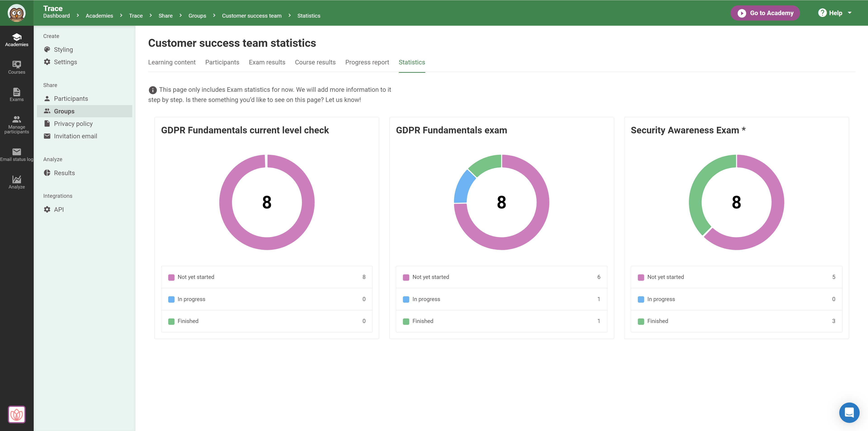Click the API gear icon under Integrations
This screenshot has width=868, height=431.
coord(47,209)
